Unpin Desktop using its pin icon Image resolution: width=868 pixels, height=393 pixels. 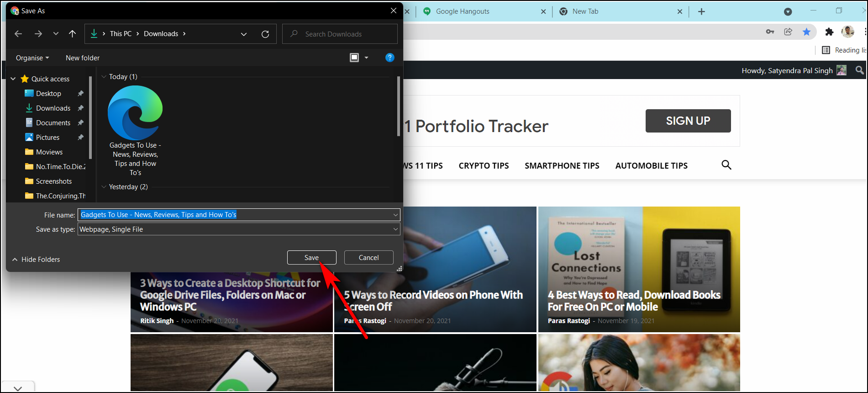pos(81,94)
